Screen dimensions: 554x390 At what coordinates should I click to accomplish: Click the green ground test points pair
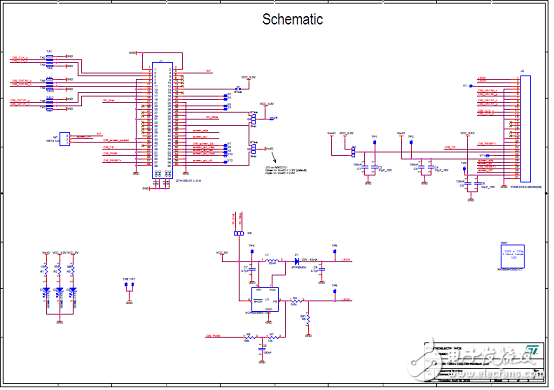point(129,286)
